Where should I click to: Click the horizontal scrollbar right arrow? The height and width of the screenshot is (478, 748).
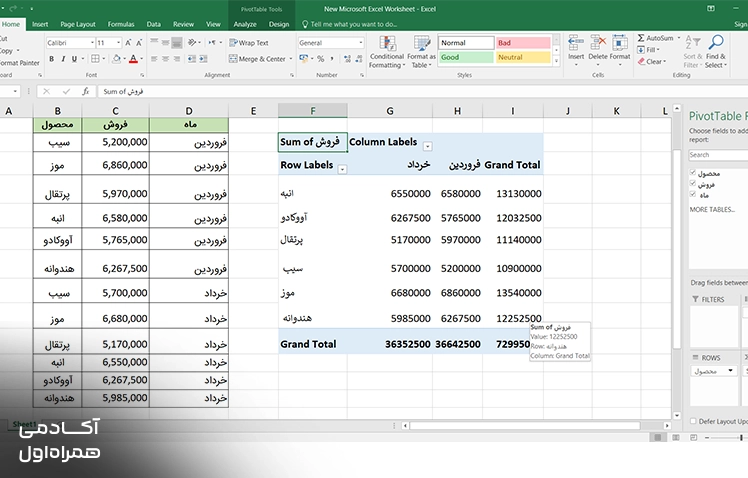(667, 426)
